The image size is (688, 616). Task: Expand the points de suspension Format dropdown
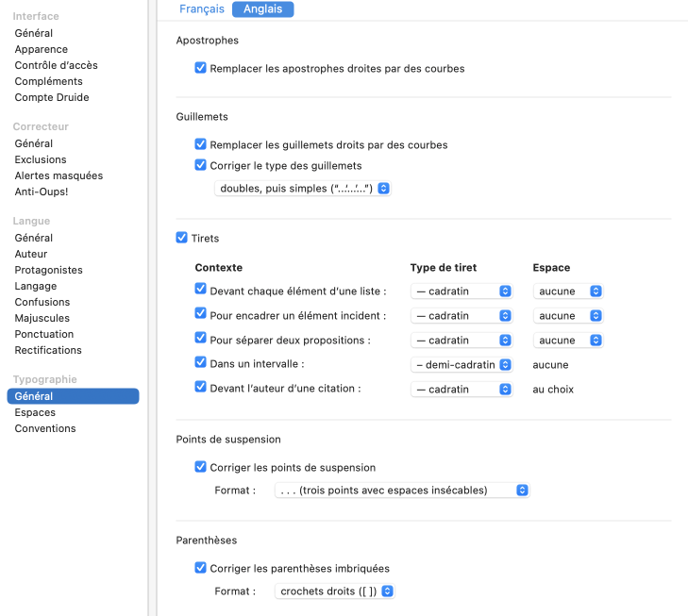(x=401, y=491)
